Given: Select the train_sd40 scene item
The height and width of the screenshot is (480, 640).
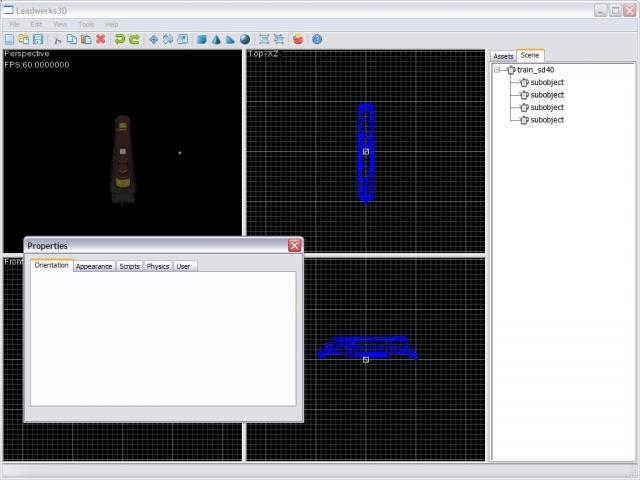Looking at the screenshot, I should coord(535,70).
